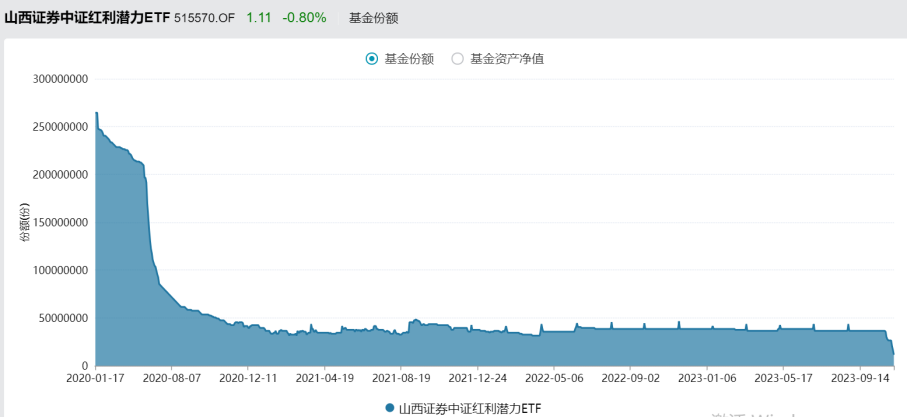This screenshot has width=908, height=417.
Task: Switch chart to 基金资产净值 radio option
Action: [458, 59]
